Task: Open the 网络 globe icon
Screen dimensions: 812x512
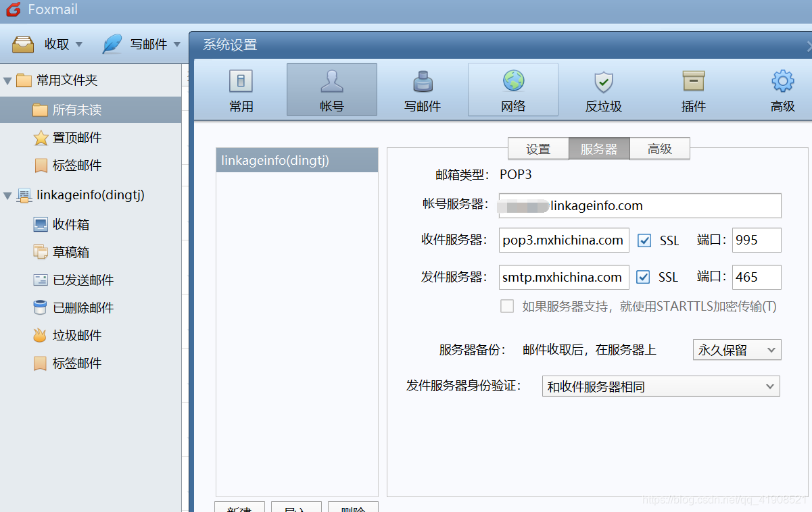Action: (513, 81)
